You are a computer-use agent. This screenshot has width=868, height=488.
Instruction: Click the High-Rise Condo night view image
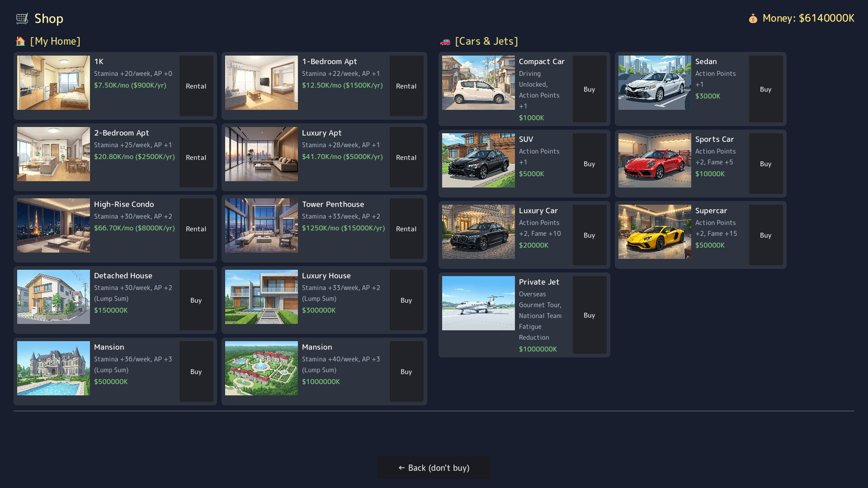pos(53,225)
